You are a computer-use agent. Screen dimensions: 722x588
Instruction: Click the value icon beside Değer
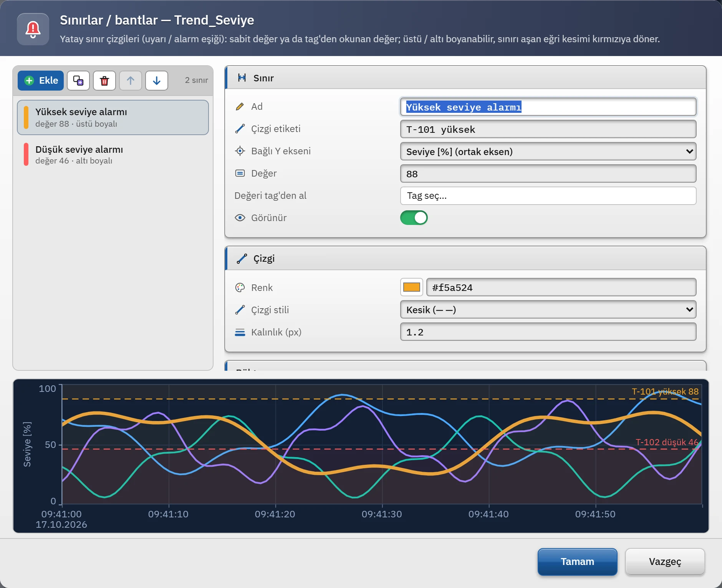240,173
